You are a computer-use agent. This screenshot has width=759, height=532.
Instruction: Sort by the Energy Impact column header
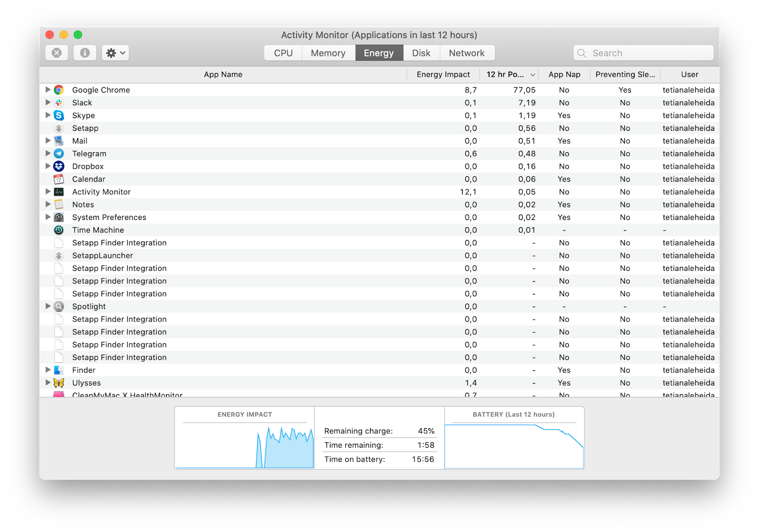pyautogui.click(x=443, y=74)
